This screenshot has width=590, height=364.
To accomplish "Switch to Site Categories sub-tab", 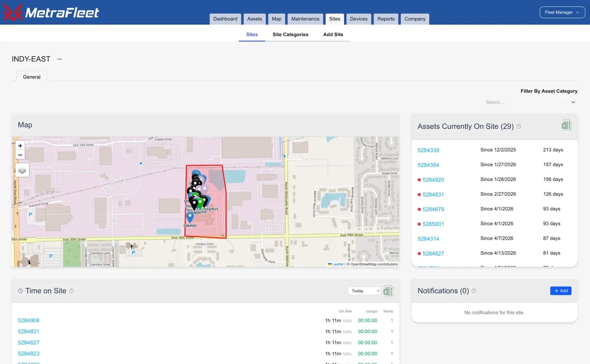I will point(290,35).
